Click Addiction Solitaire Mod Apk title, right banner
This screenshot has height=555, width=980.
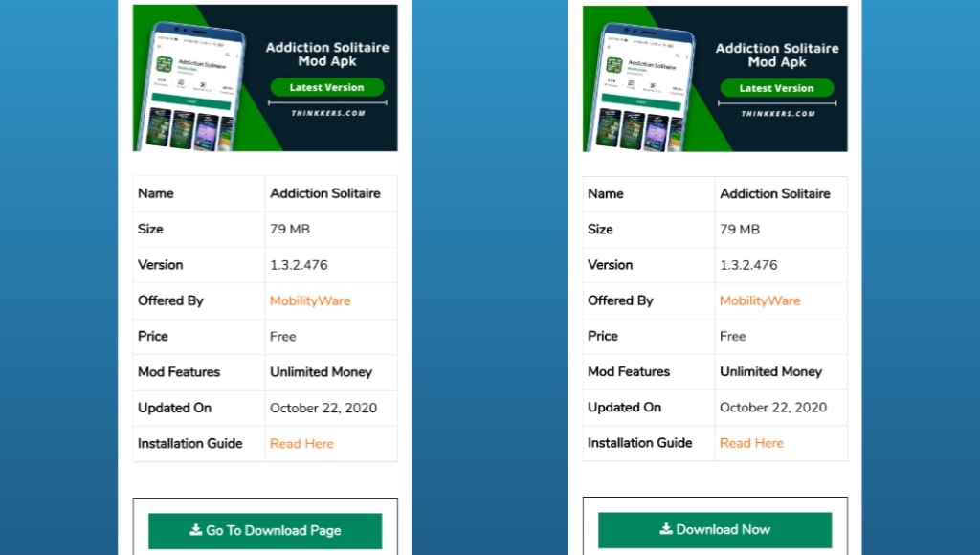point(776,55)
